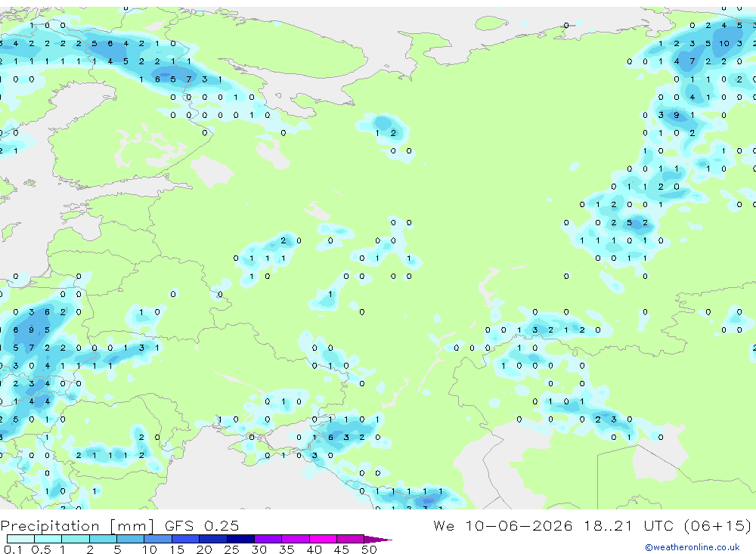
Task: Open the weatheronline.co.uk copyright link
Action: coord(692,547)
